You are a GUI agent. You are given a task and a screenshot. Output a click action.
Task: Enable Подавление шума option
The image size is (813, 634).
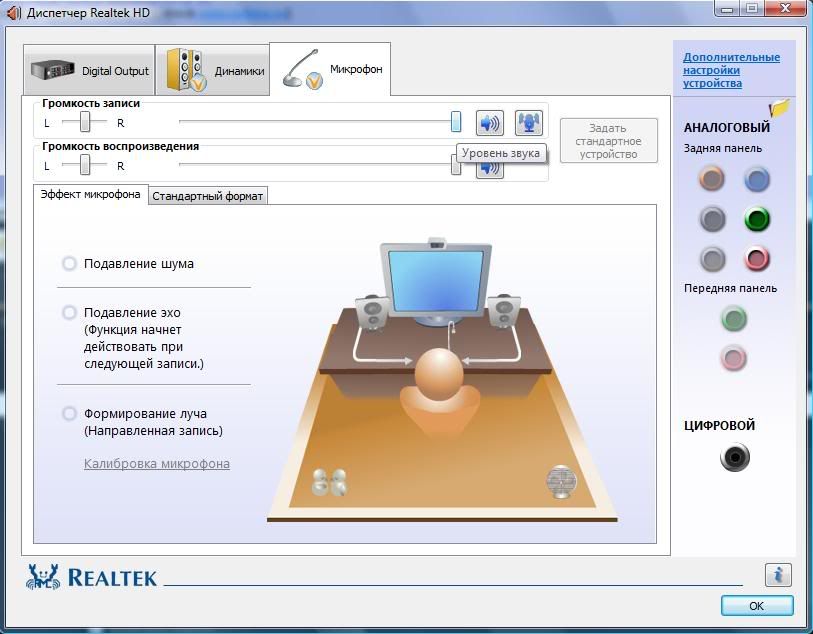click(69, 263)
